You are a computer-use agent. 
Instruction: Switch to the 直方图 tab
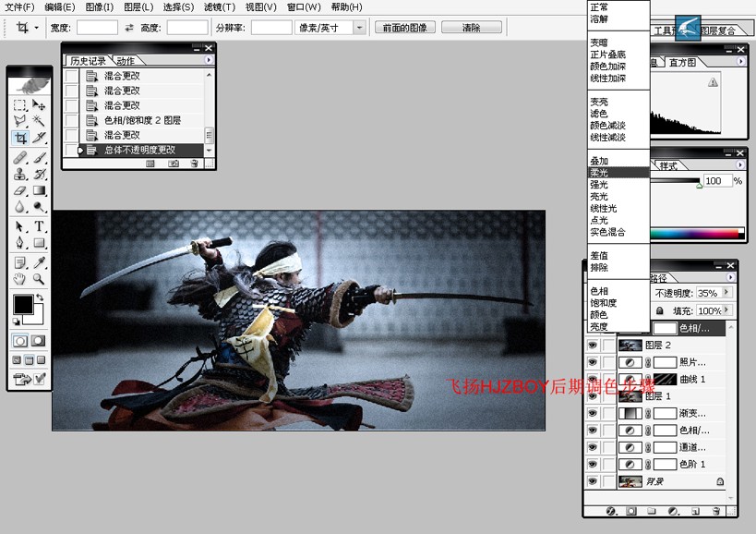coord(682,62)
